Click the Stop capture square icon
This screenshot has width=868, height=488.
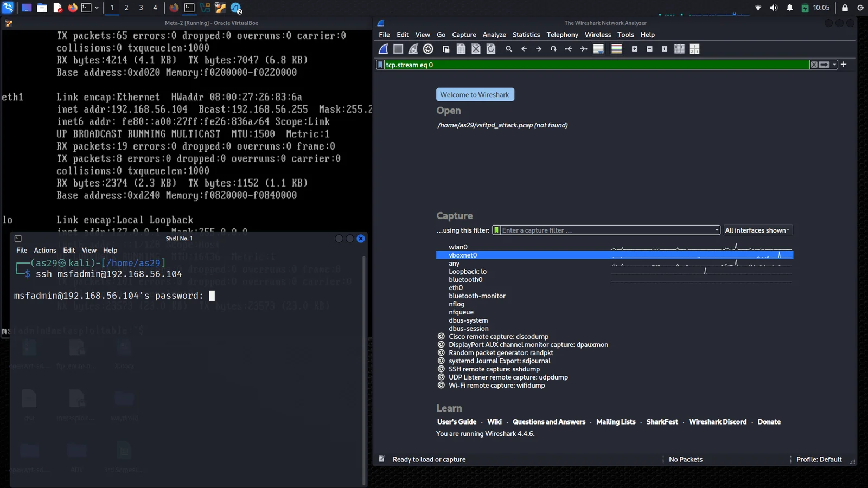pyautogui.click(x=398, y=49)
